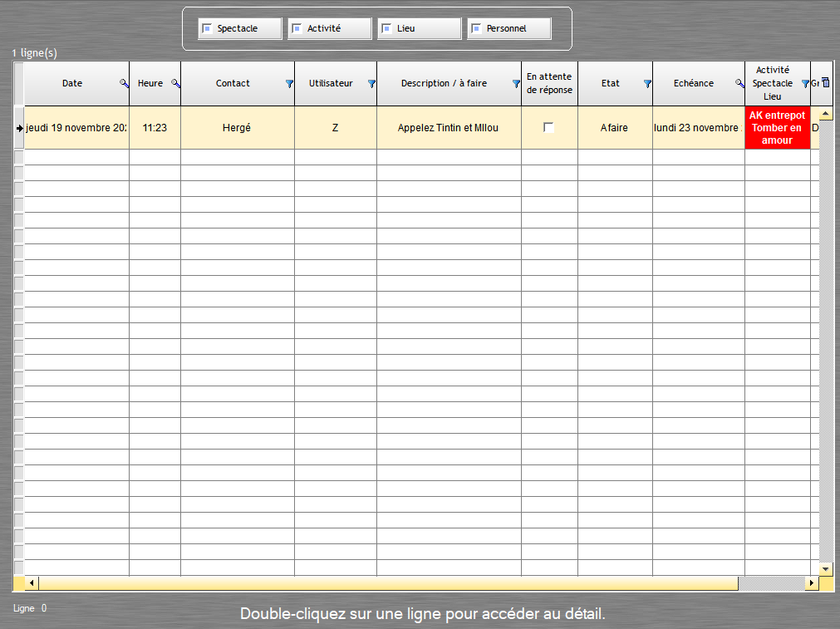Click the Activité Spectacle Lieu filter icon
Image resolution: width=840 pixels, height=629 pixels.
[x=804, y=83]
